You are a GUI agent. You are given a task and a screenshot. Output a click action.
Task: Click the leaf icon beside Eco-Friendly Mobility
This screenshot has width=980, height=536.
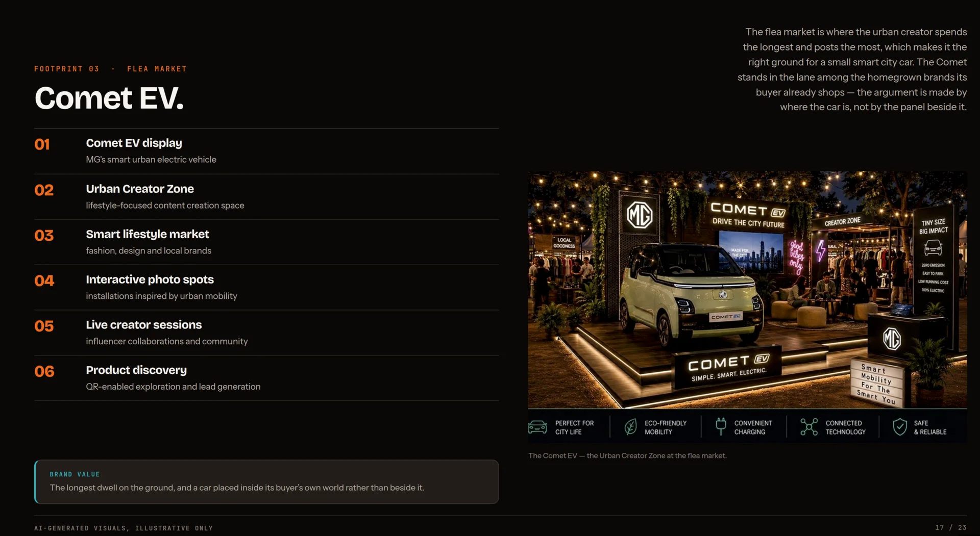[x=631, y=427]
